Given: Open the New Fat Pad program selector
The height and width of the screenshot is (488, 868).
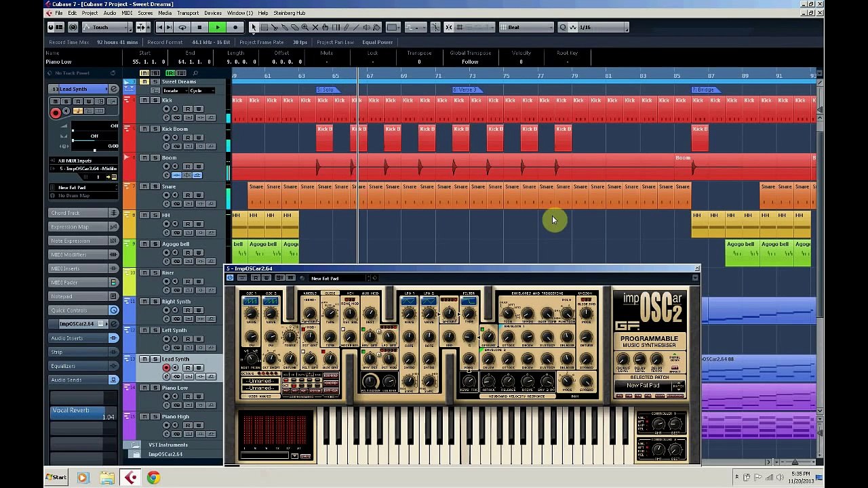Looking at the screenshot, I should (83, 188).
